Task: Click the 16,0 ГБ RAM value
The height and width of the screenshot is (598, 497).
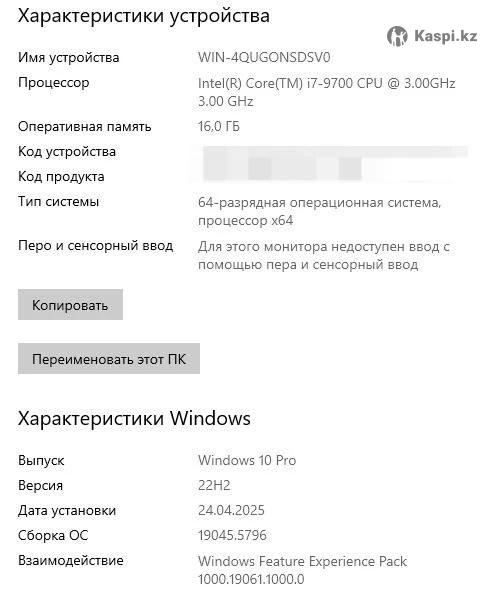Action: [x=219, y=126]
